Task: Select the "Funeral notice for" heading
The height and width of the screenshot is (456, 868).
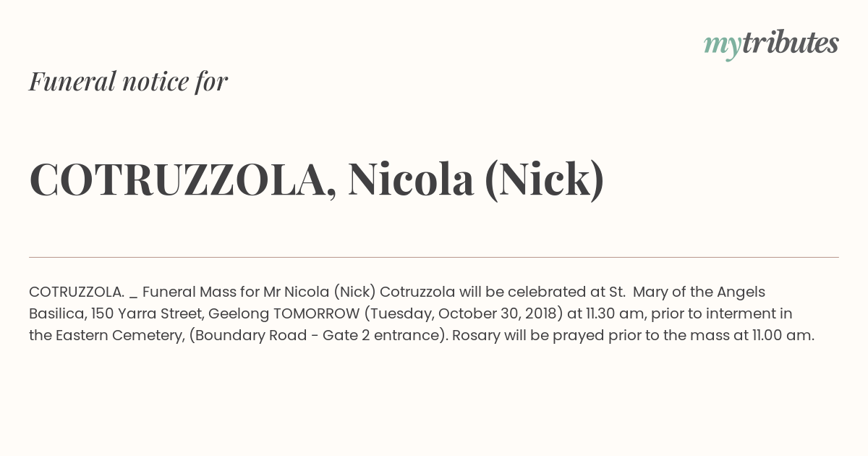Action: pyautogui.click(x=128, y=81)
